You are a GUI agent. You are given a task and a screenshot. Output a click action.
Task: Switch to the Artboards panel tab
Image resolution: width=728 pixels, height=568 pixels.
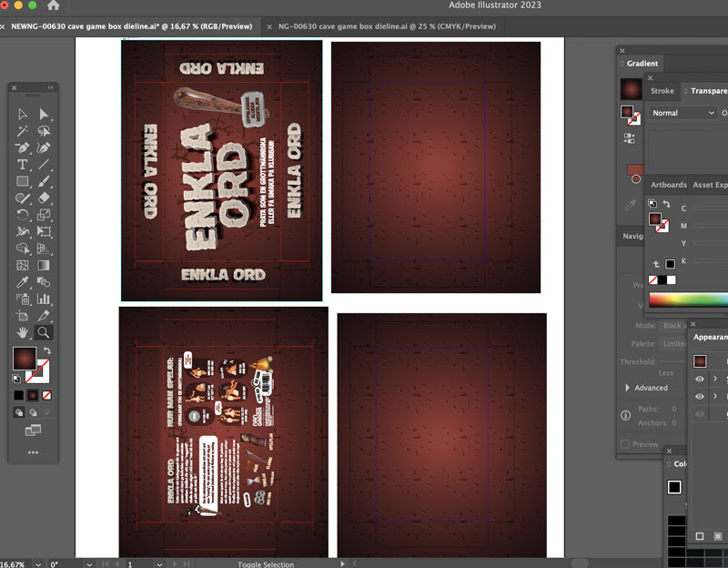668,185
